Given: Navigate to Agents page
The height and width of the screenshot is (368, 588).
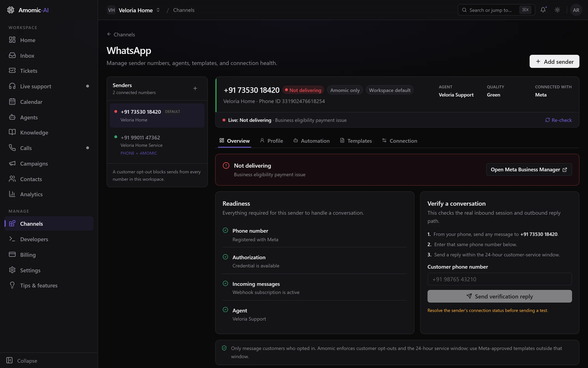Looking at the screenshot, I should pos(49,117).
